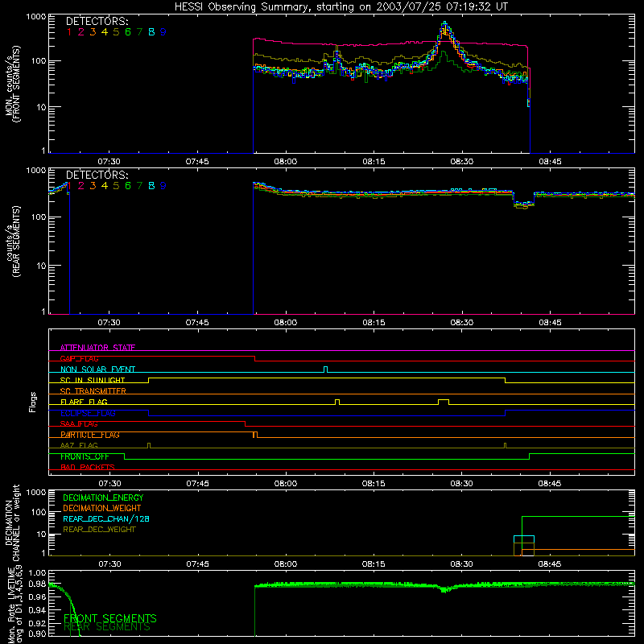Click the SC_IN_SUNLIGHT rising step on the yellow line
This screenshot has height=644, width=644.
[149, 380]
